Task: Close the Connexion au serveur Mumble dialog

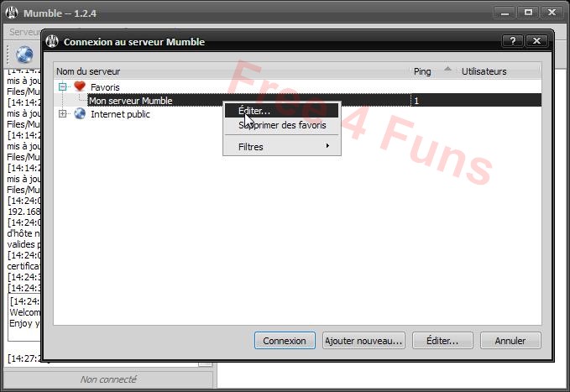Action: (536, 41)
